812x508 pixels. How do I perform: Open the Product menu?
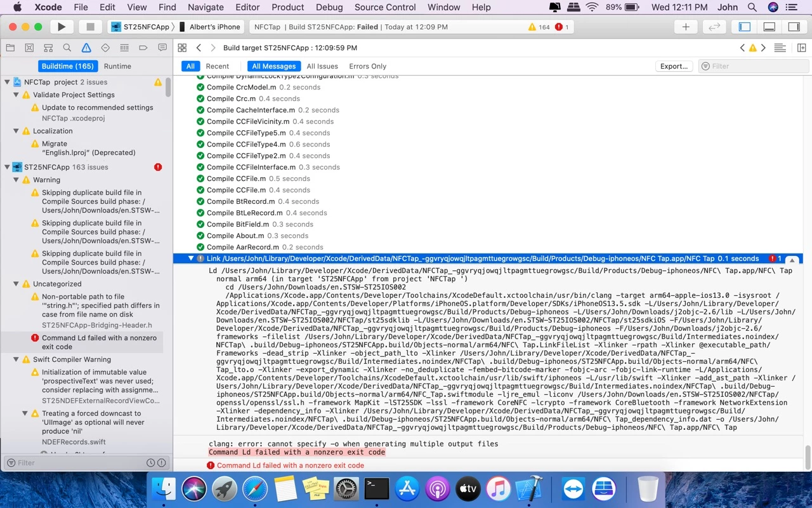[288, 7]
